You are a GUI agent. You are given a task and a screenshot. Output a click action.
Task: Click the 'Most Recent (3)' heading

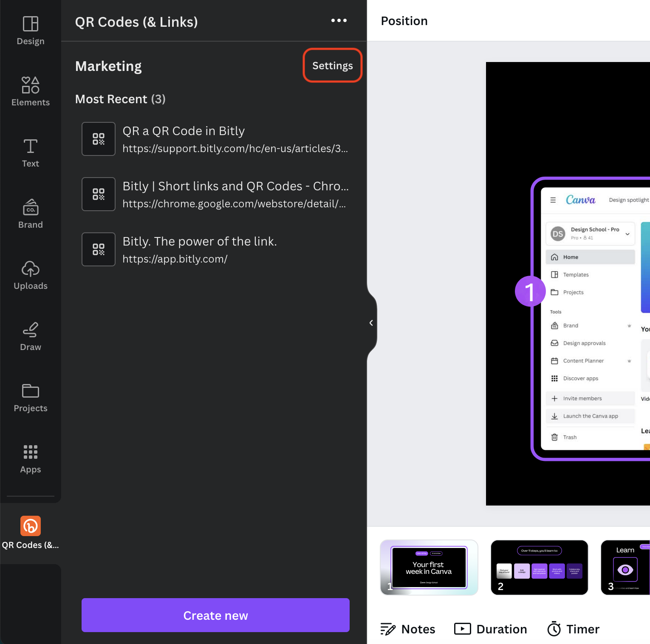120,99
